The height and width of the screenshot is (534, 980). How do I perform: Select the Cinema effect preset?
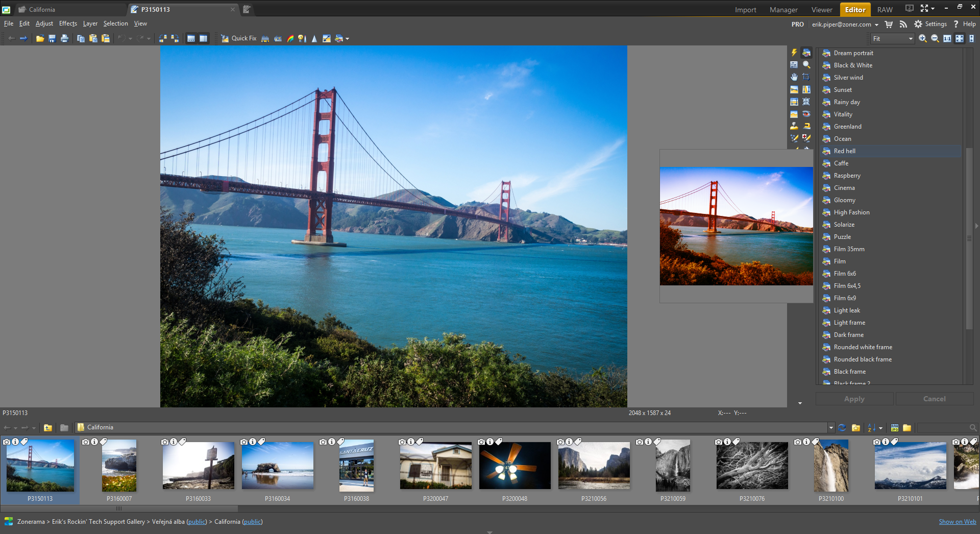tap(844, 188)
